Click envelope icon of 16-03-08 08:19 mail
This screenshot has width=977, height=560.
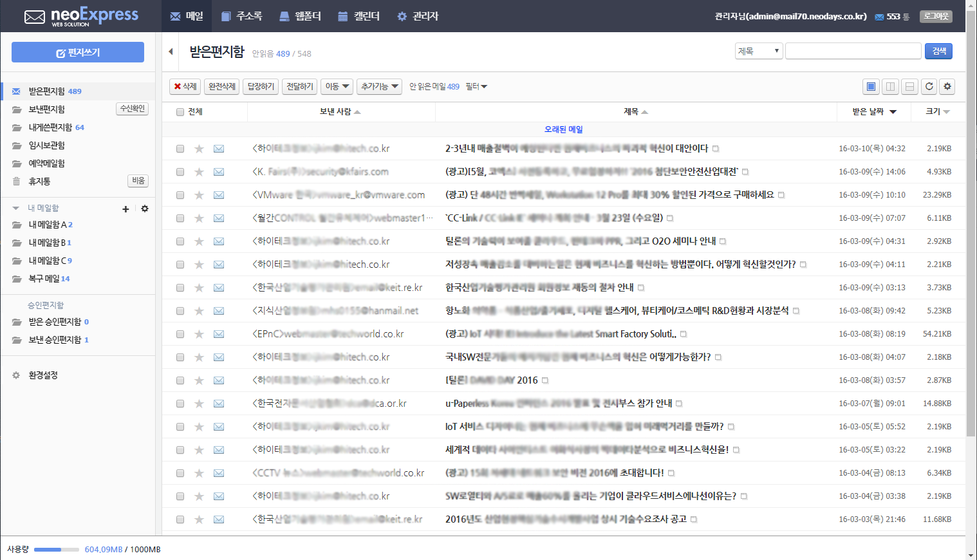(x=219, y=334)
